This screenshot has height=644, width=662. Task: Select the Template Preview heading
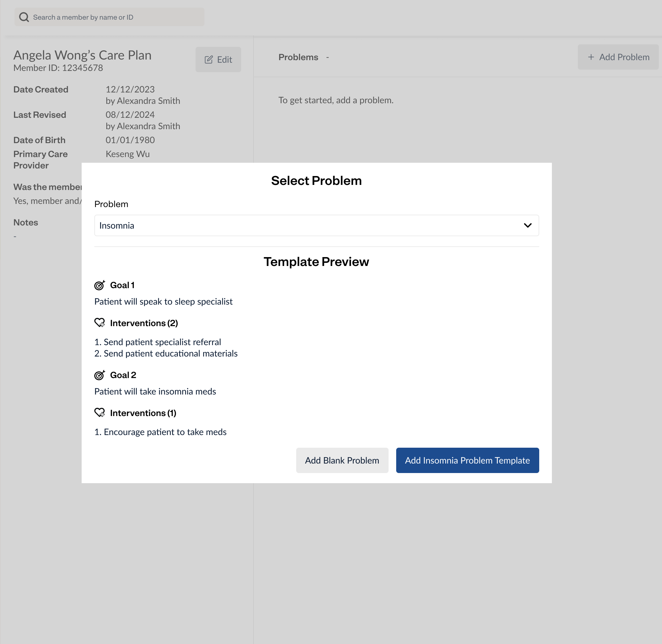click(x=316, y=262)
